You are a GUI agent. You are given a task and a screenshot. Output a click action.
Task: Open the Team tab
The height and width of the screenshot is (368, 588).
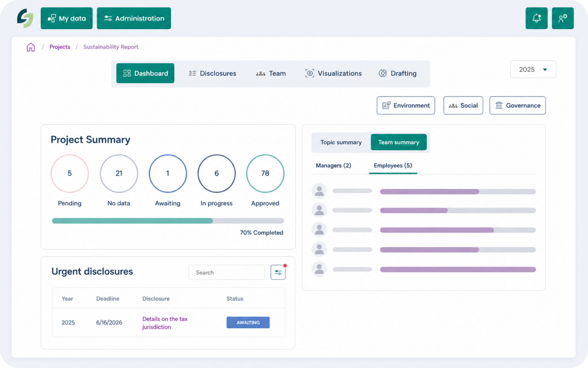point(271,73)
